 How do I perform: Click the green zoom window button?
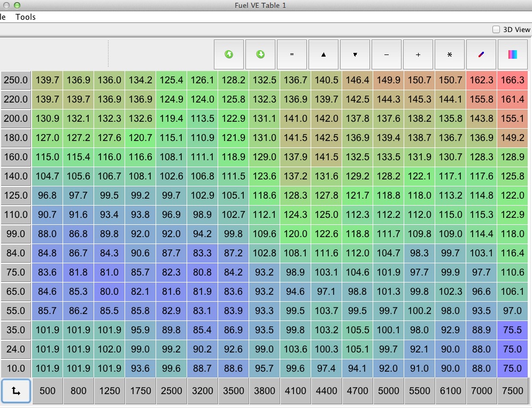click(17, 5)
